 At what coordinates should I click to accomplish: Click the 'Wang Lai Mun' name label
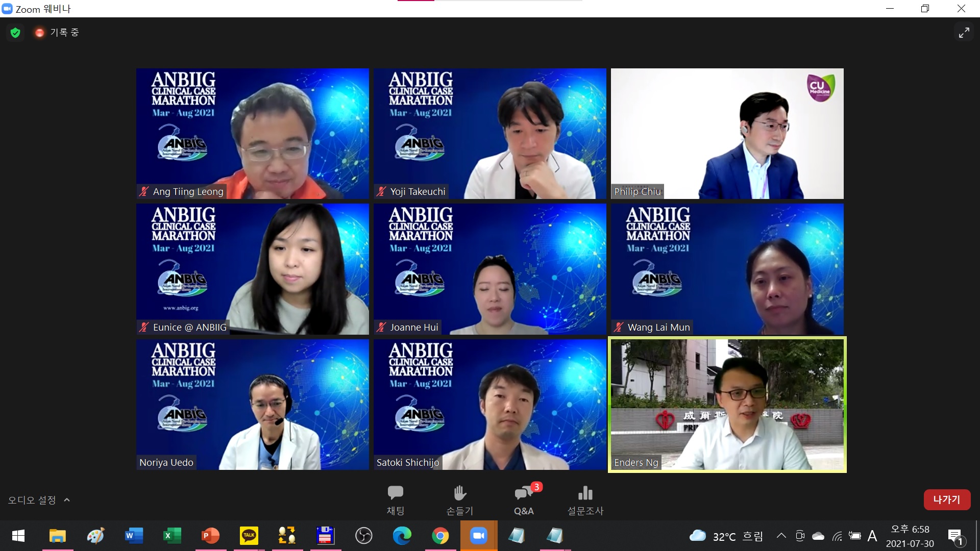point(658,328)
